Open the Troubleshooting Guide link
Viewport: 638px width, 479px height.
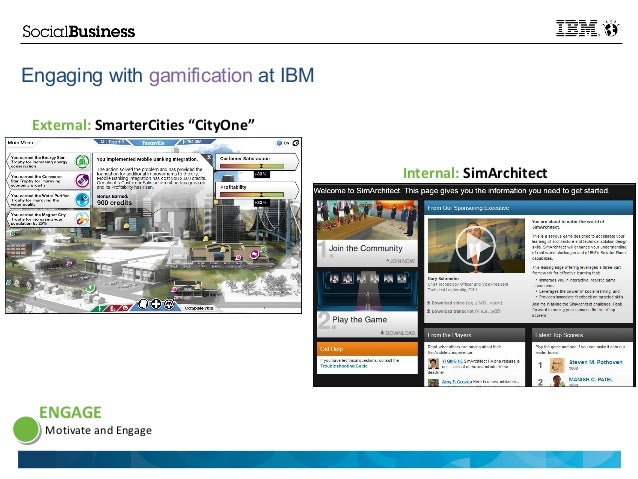point(344,366)
